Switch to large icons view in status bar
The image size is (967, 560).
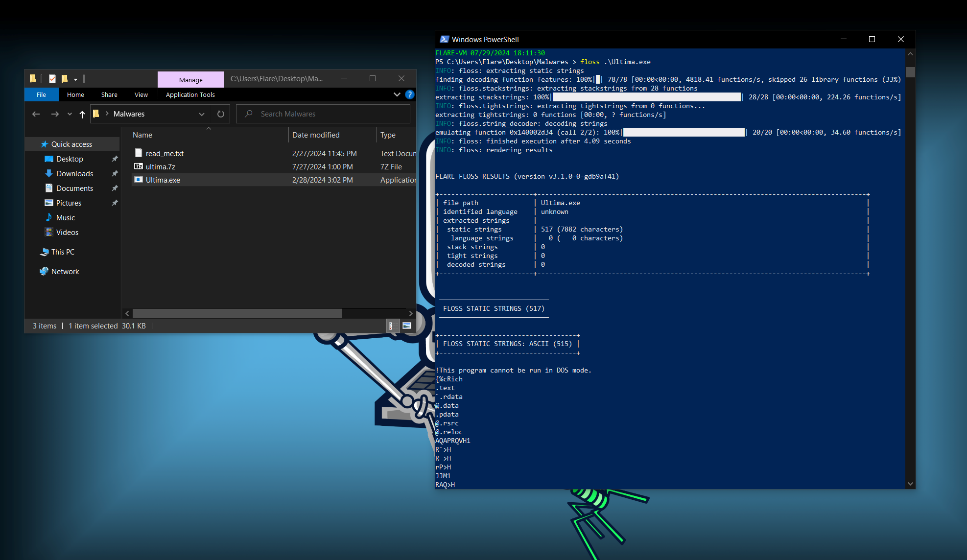[407, 326]
